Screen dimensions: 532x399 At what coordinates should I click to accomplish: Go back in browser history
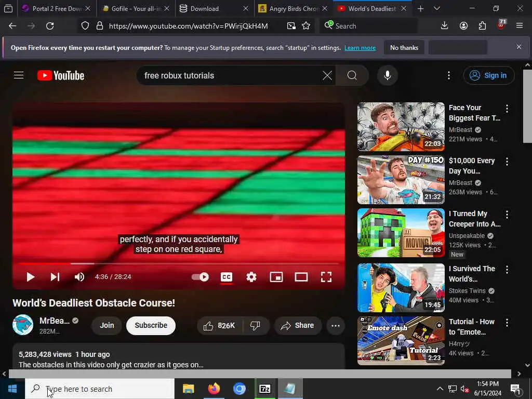[x=12, y=26]
